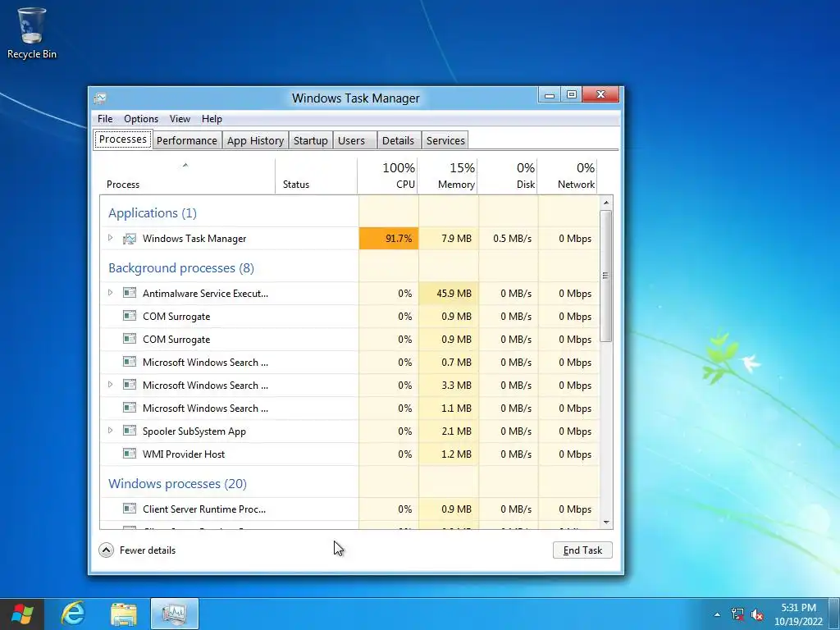The image size is (840, 630).
Task: Click the Client Server Runtime Process icon
Action: [x=129, y=509]
